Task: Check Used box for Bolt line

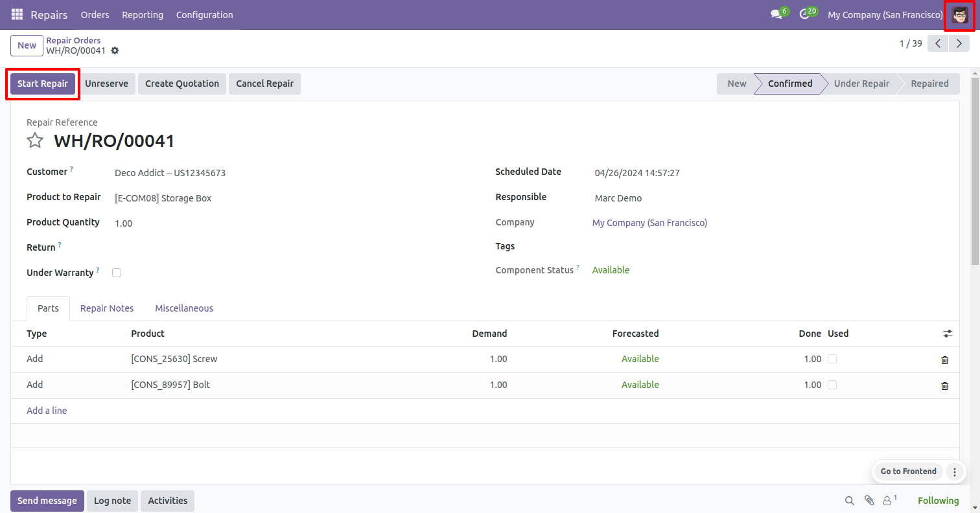Action: (x=832, y=385)
